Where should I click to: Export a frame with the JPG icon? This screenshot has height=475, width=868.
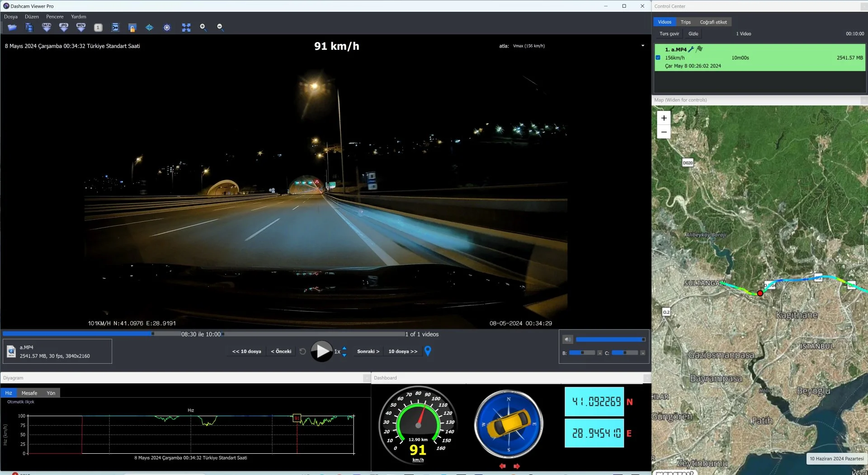click(64, 28)
